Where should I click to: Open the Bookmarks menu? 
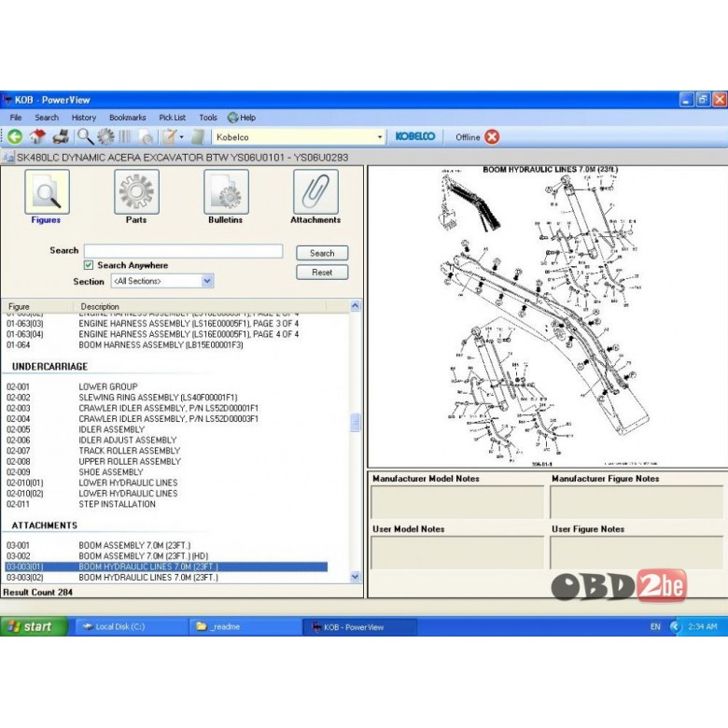pyautogui.click(x=128, y=118)
